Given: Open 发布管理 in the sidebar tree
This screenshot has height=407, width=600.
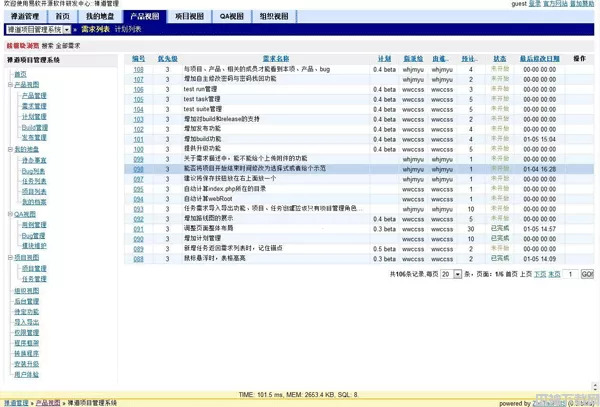Looking at the screenshot, I should click(x=34, y=138).
